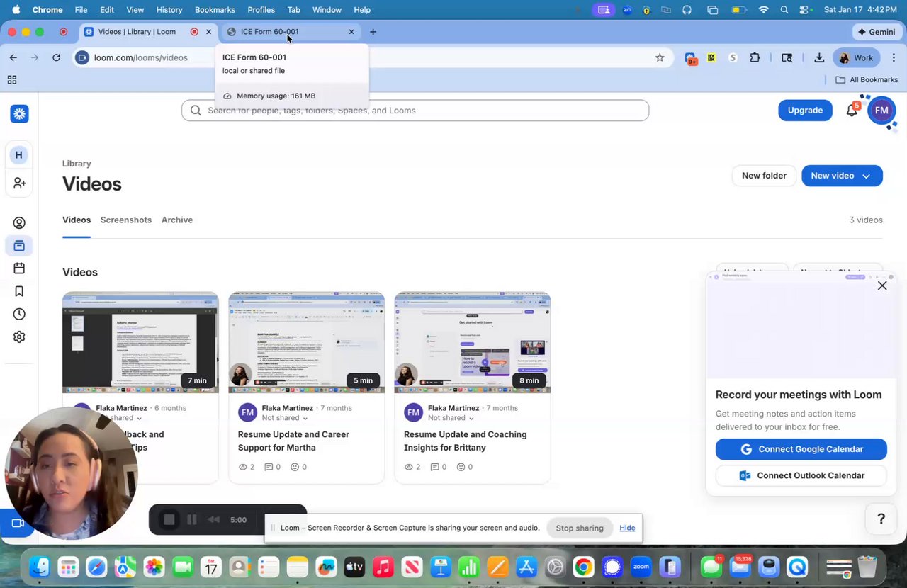Reload the Loom page
Viewport: 907px width, 588px height.
pos(56,57)
